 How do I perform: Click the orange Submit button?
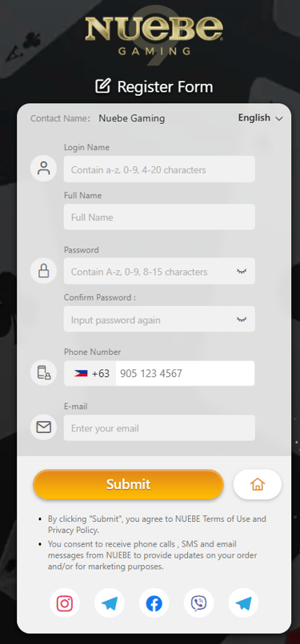coord(128,484)
